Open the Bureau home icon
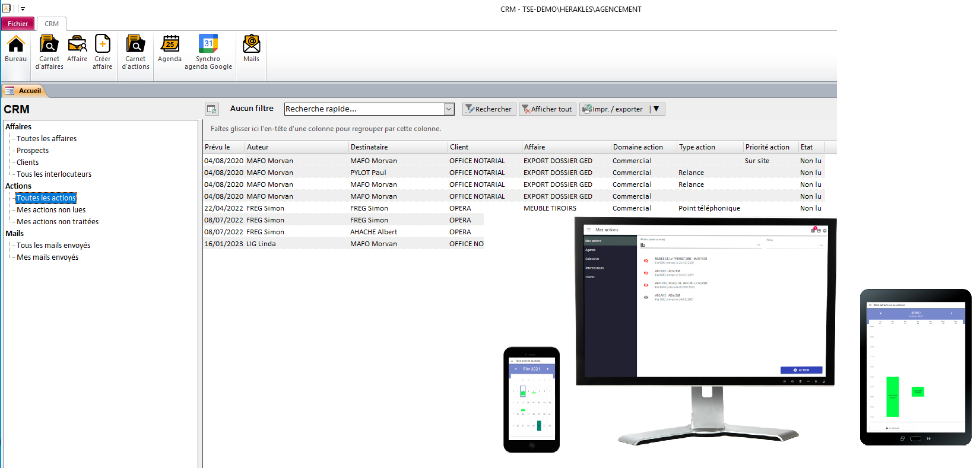Viewport: 980px width, 468px height. click(x=15, y=49)
